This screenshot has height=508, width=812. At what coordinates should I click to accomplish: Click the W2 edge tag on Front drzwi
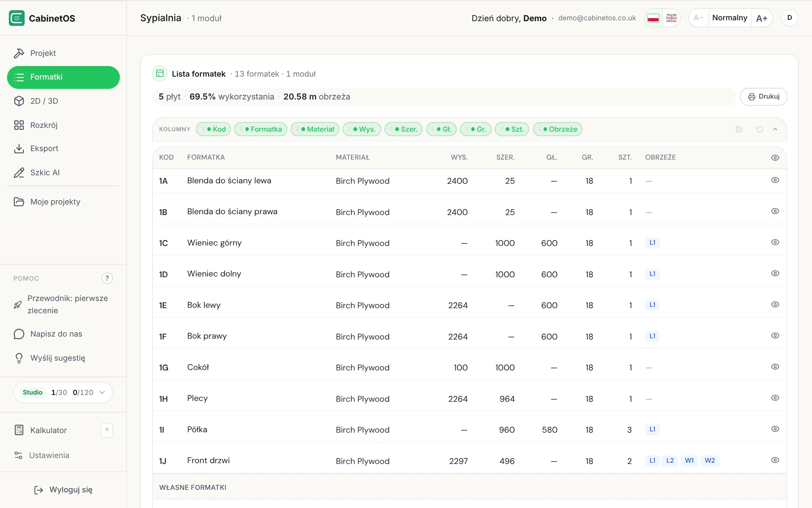pos(710,461)
